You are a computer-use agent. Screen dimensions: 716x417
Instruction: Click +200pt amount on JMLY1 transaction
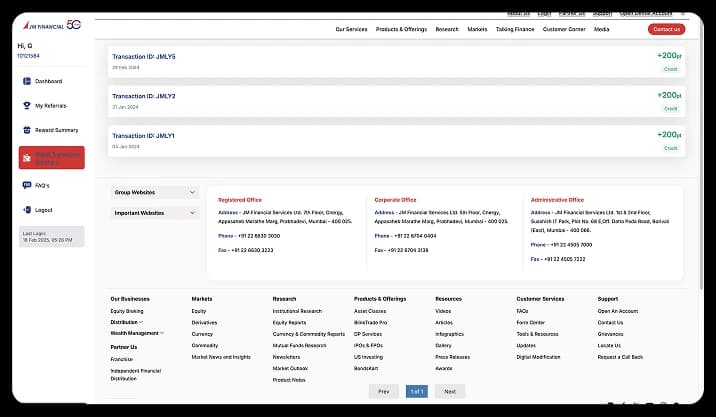click(669, 135)
